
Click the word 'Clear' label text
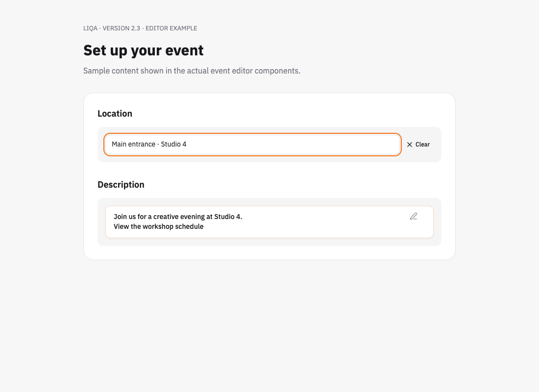point(422,145)
